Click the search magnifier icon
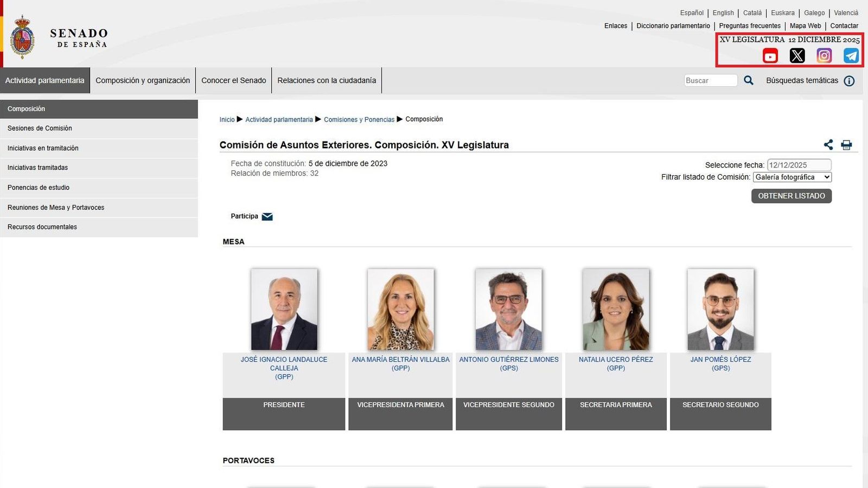This screenshot has height=488, width=868. [x=749, y=80]
